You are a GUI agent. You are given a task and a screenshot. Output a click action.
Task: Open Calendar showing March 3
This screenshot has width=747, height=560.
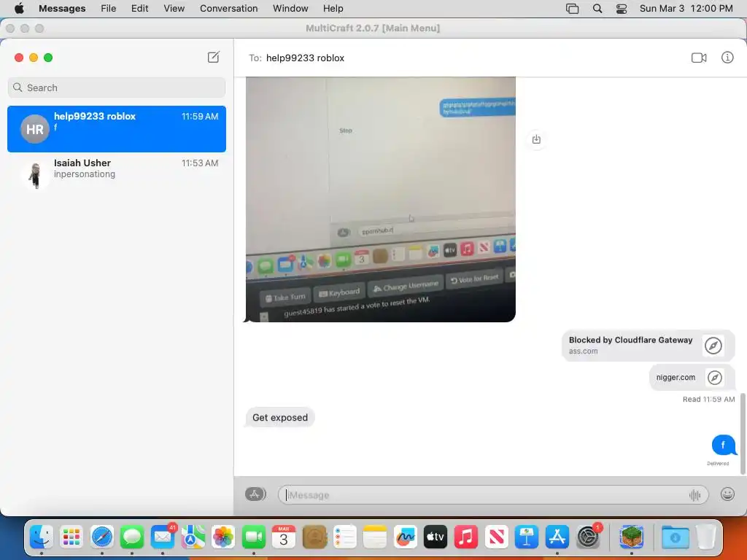(x=284, y=537)
